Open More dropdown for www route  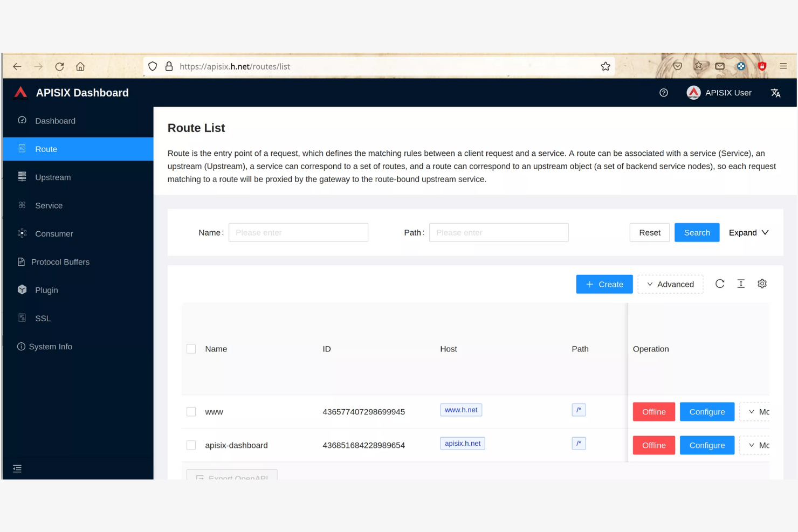(755, 412)
